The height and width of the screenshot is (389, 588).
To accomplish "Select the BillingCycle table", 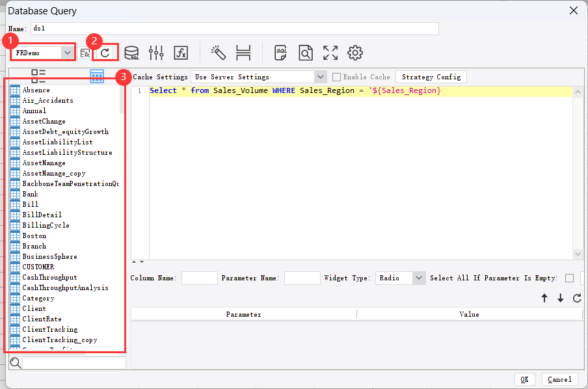I will 46,226.
